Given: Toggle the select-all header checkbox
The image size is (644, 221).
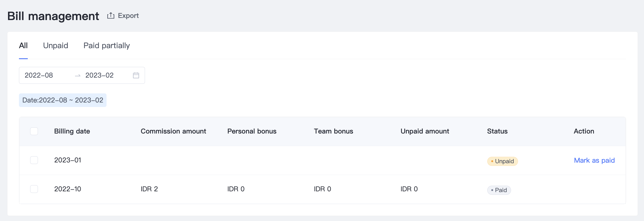Looking at the screenshot, I should coord(34,131).
